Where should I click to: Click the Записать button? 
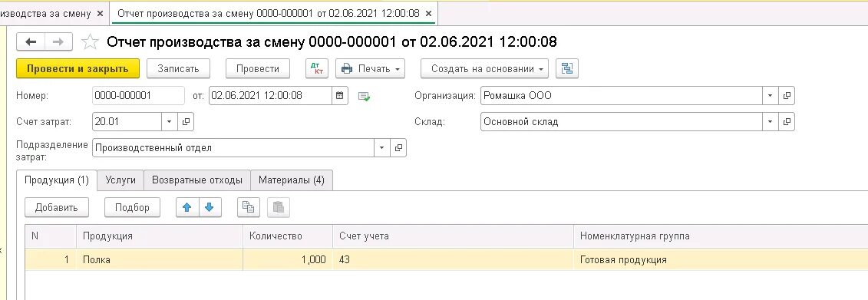(x=178, y=68)
